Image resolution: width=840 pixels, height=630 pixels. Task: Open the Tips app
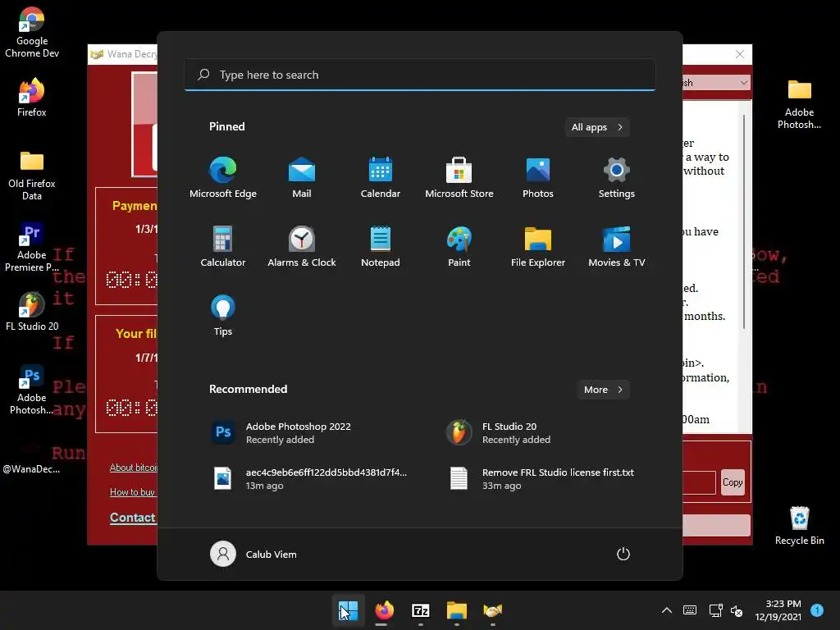pos(223,316)
